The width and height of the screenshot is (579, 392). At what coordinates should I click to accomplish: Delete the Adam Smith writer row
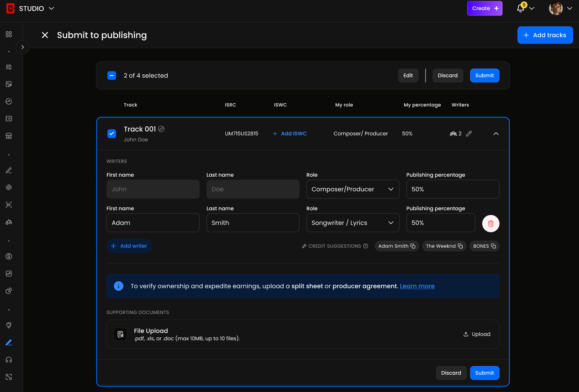point(490,224)
